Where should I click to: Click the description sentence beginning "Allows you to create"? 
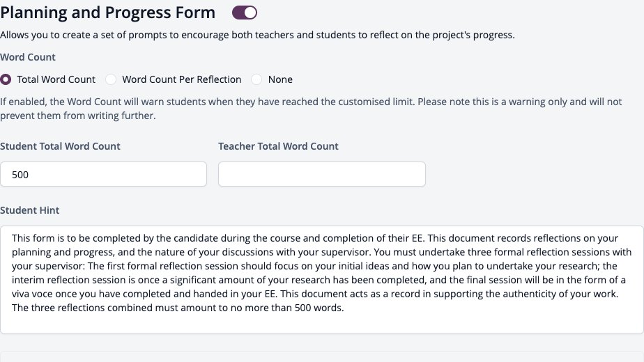coord(257,35)
